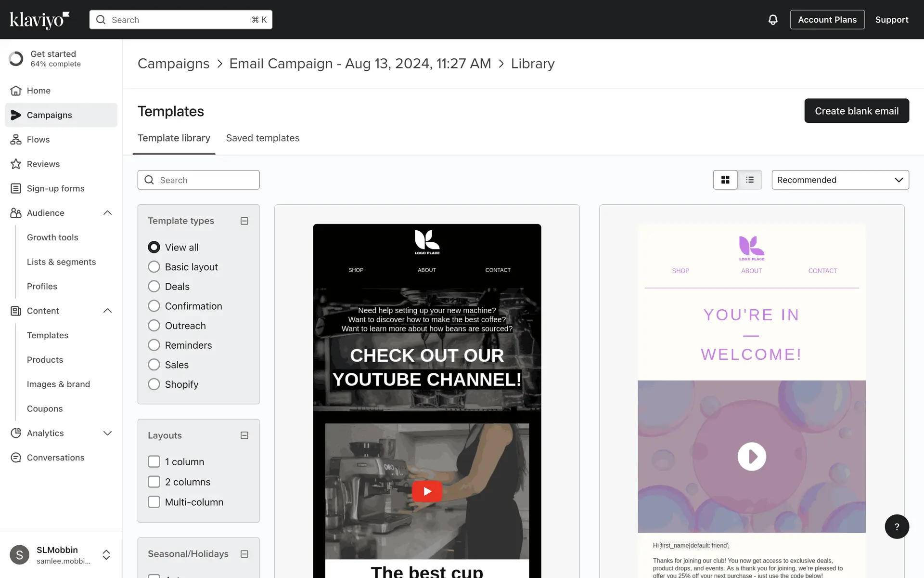Image resolution: width=924 pixels, height=578 pixels.
Task: Check the 2 columns layout checkbox
Action: click(x=154, y=482)
